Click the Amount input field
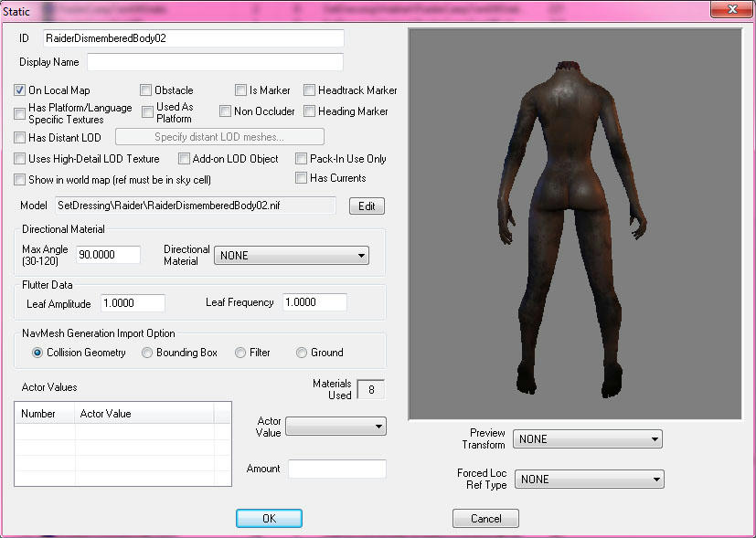The image size is (756, 538). (x=337, y=469)
